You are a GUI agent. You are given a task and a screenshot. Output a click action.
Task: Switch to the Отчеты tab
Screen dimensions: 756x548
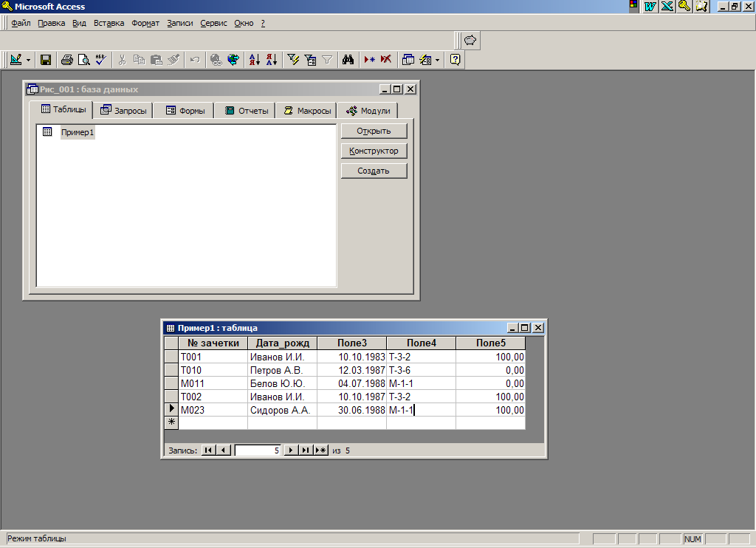246,111
